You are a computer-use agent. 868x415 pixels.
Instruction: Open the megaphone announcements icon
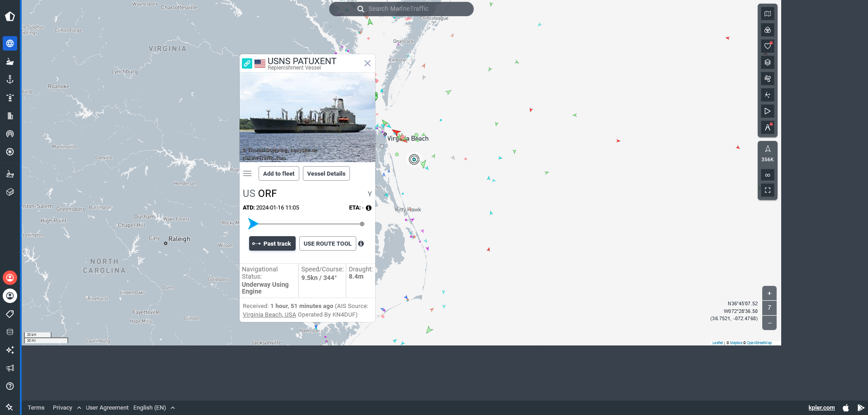pyautogui.click(x=10, y=368)
